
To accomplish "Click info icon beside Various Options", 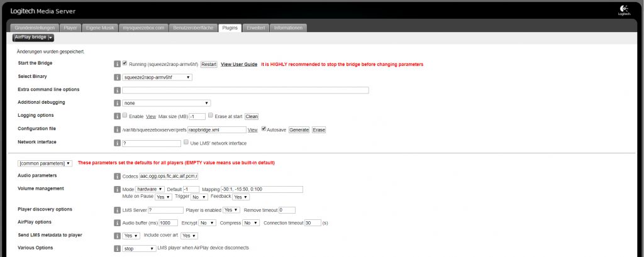I will click(117, 248).
